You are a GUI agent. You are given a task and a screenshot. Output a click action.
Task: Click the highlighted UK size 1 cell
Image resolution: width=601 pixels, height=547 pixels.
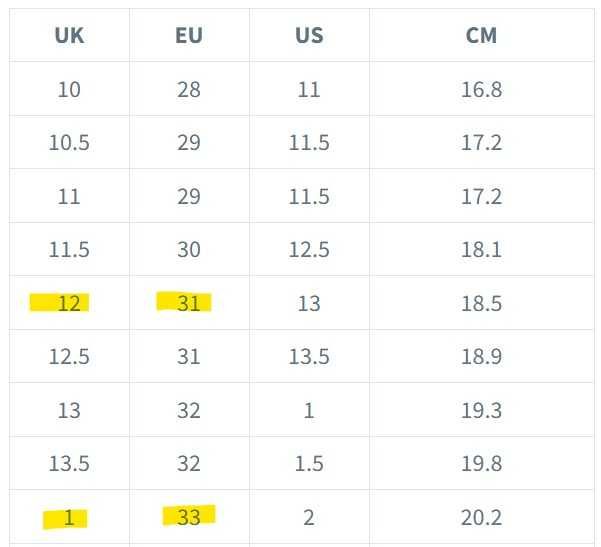[69, 517]
